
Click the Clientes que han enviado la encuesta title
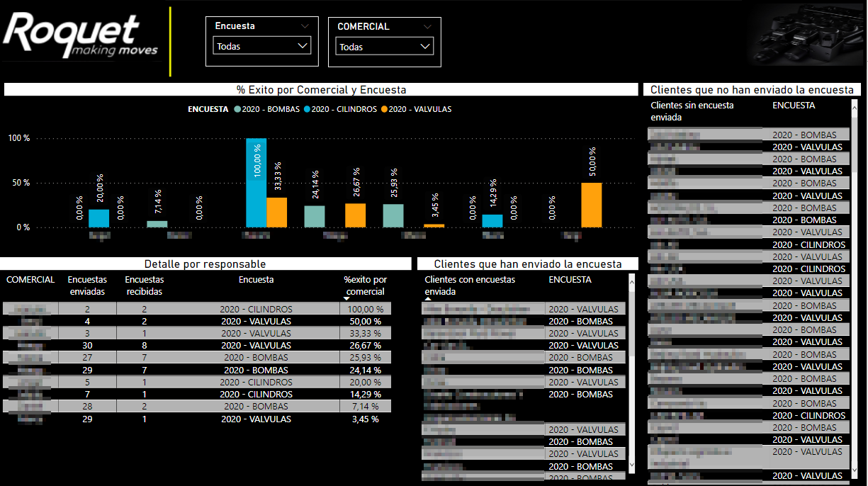[x=528, y=264]
